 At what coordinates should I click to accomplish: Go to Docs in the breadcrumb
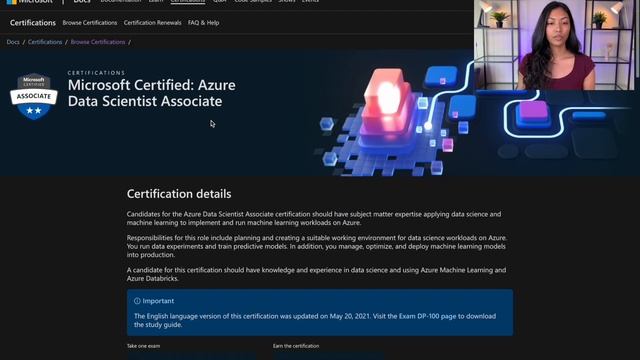click(13, 42)
